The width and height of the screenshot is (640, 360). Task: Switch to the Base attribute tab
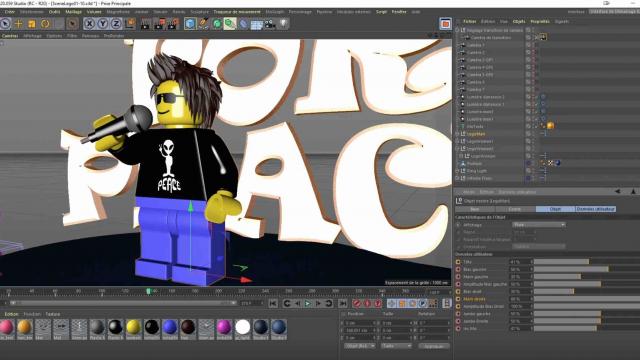pyautogui.click(x=475, y=209)
